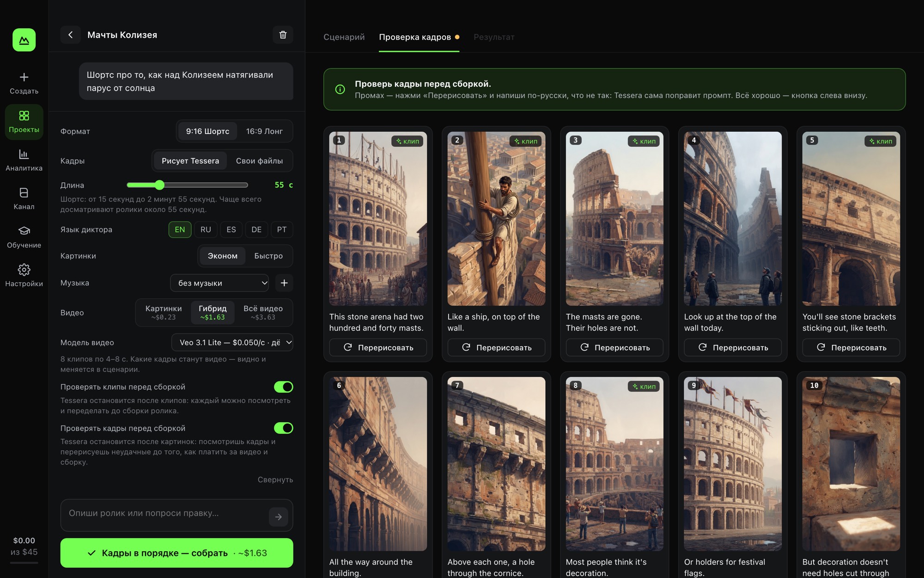Click the Длина slider handle
This screenshot has height=578, width=924.
click(x=159, y=185)
